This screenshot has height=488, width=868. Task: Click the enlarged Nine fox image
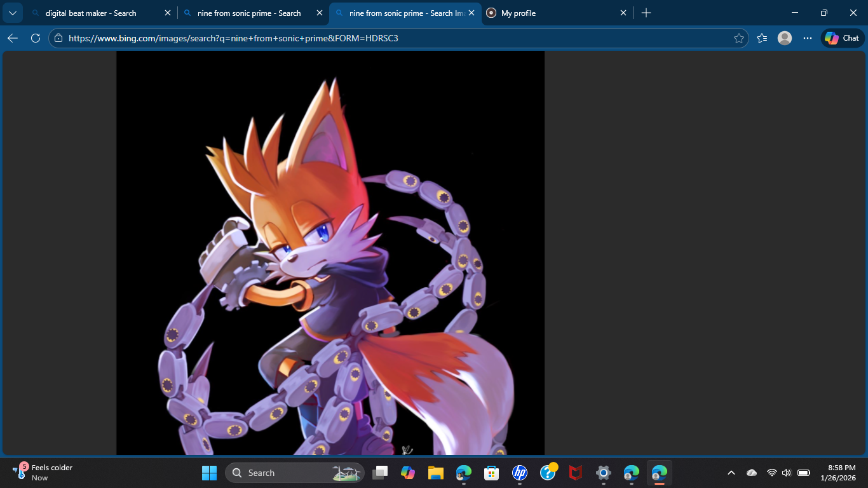coord(330,254)
